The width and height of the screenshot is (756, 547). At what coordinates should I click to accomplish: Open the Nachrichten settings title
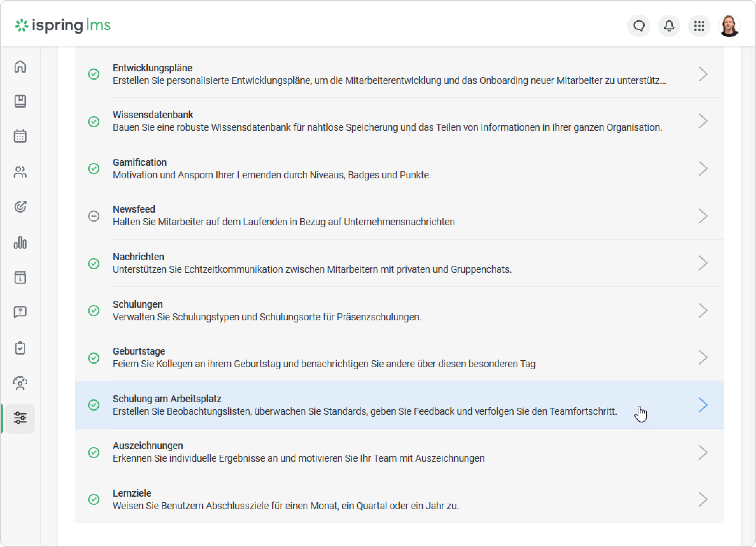point(138,257)
